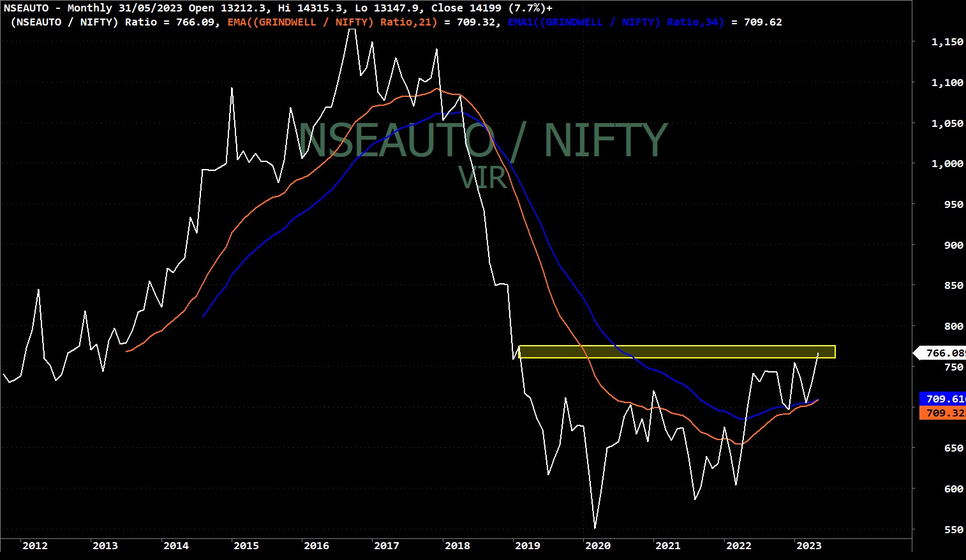Click the 2012 label on time axis

coord(35,545)
